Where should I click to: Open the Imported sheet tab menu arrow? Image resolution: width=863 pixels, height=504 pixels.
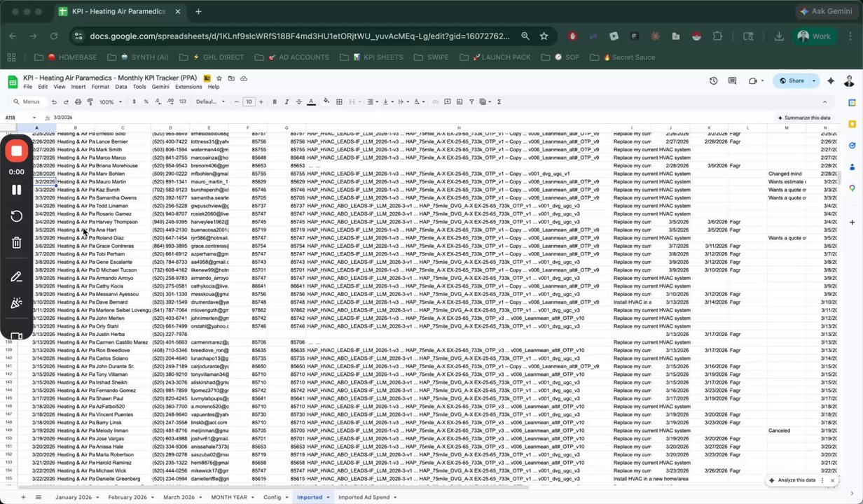(328, 497)
